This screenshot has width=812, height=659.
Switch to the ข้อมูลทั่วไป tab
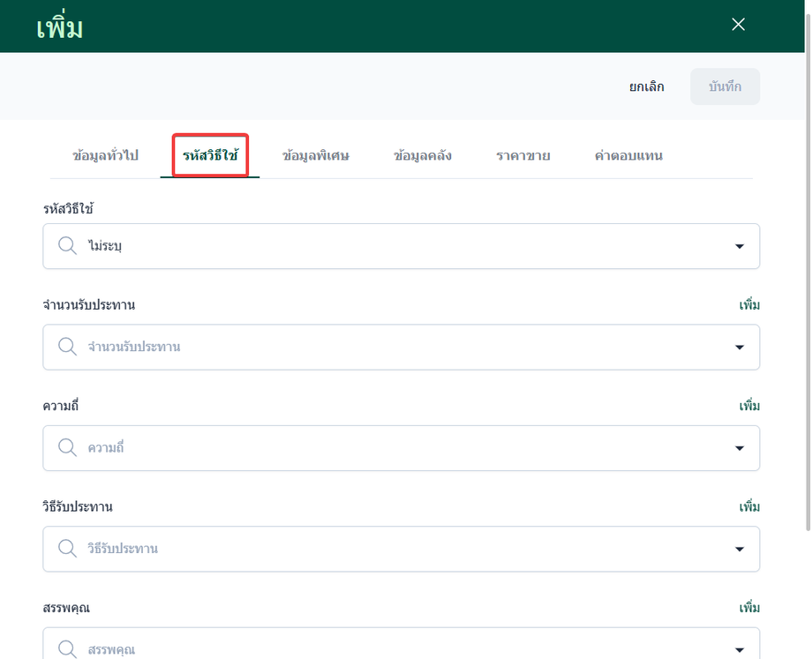tap(105, 155)
